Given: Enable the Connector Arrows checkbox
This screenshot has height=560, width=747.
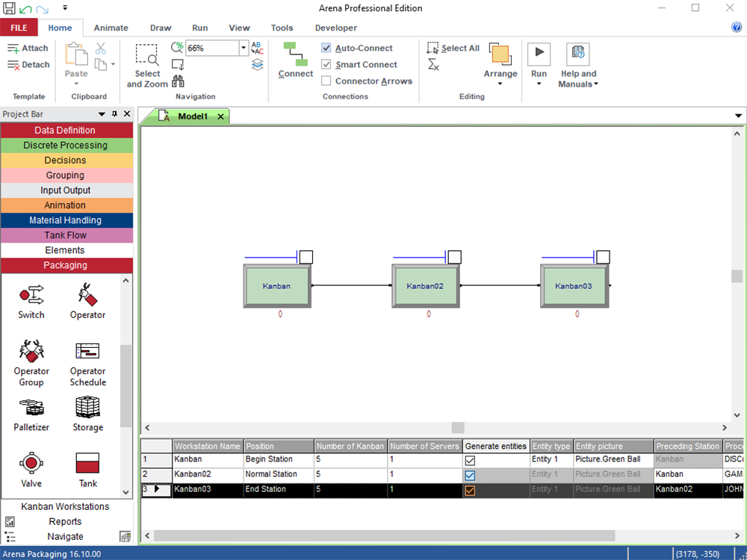Looking at the screenshot, I should (326, 81).
